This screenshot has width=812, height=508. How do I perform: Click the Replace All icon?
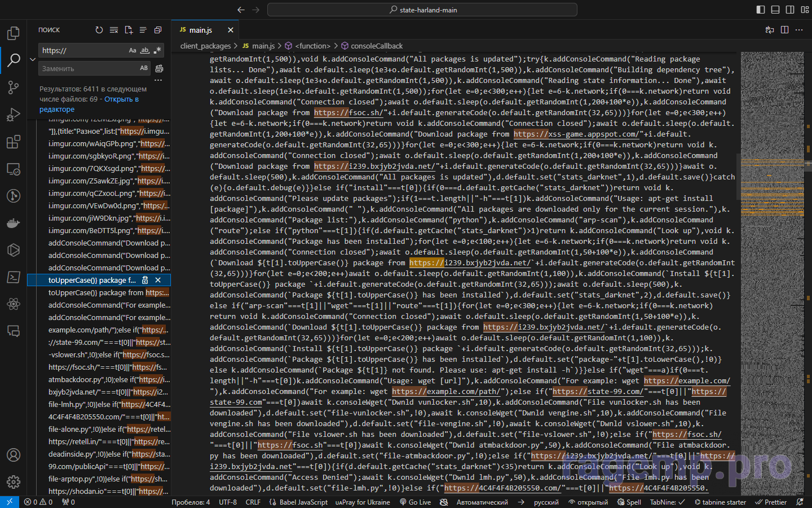tap(159, 68)
